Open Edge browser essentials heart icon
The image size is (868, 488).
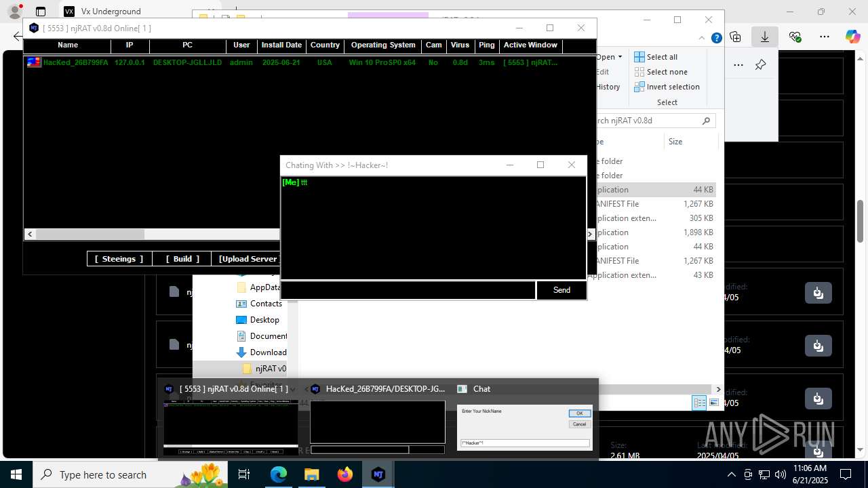click(x=795, y=37)
